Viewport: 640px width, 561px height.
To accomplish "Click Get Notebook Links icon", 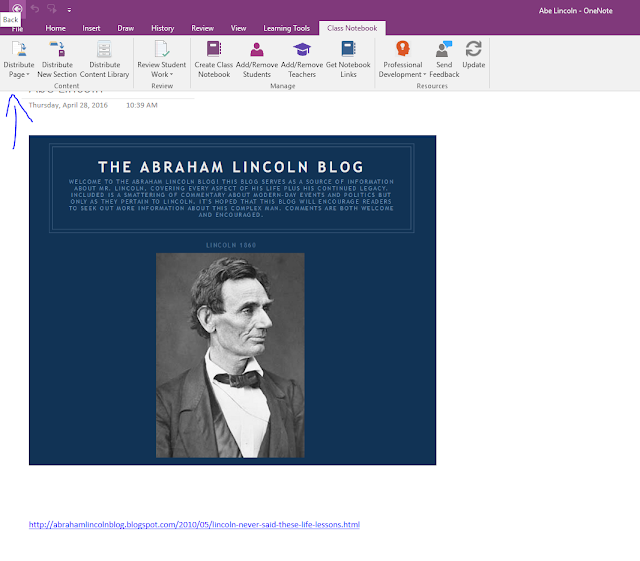I will 348,49.
